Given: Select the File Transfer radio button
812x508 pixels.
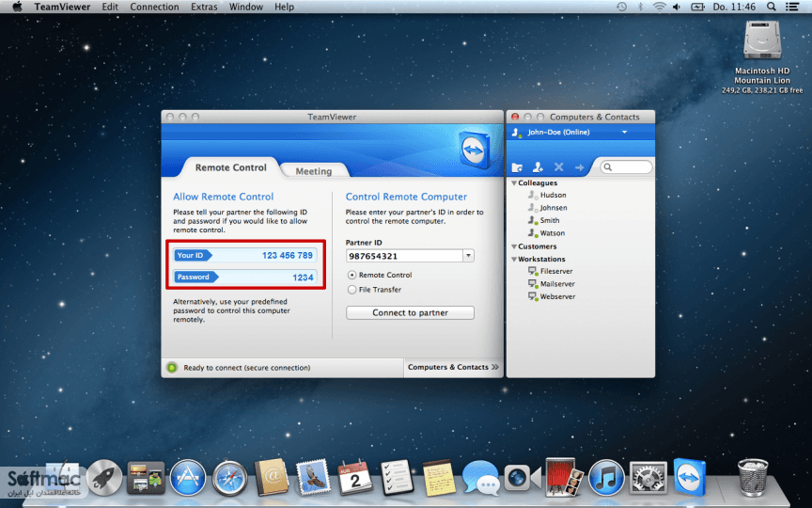Looking at the screenshot, I should [x=352, y=289].
